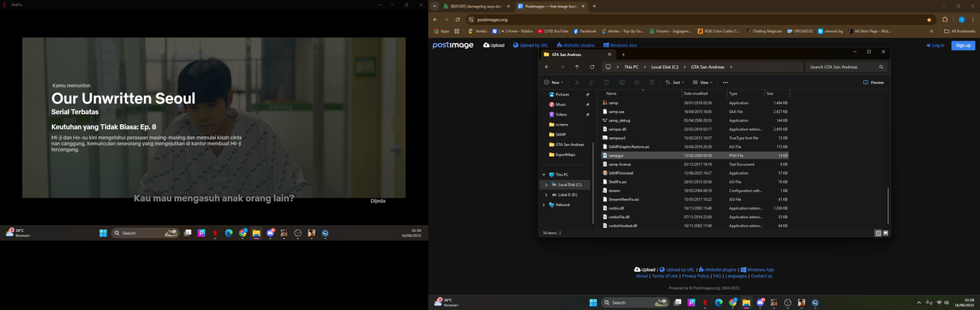Open the Sort dropdown in File Explorer
The image size is (980, 310).
675,82
